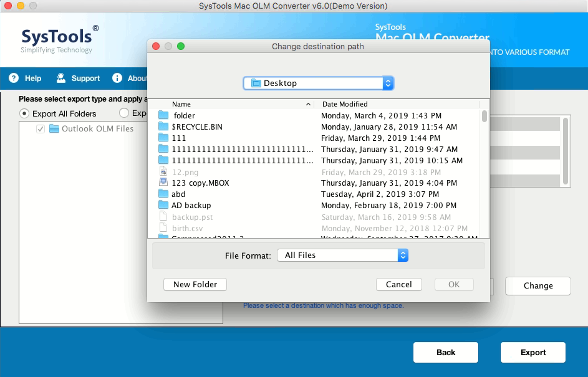Click the Date Modified column header
Screen dimensions: 588x377
click(x=345, y=104)
